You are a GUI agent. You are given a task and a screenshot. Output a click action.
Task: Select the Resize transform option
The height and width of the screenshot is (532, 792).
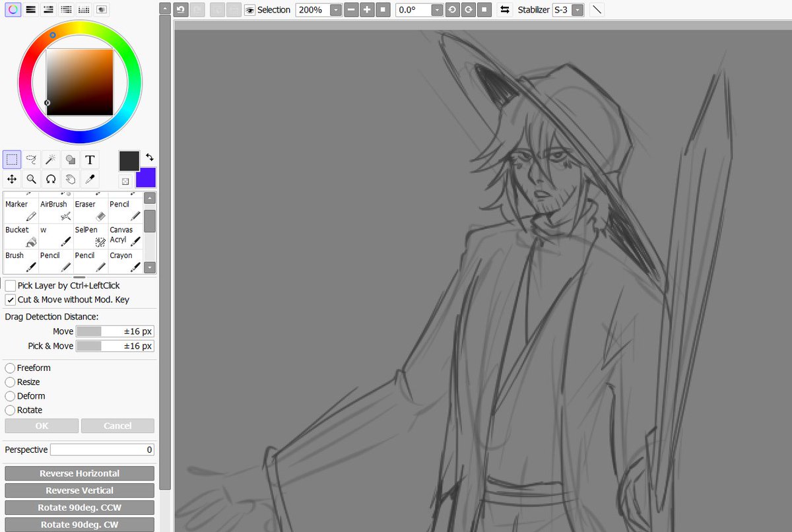10,382
